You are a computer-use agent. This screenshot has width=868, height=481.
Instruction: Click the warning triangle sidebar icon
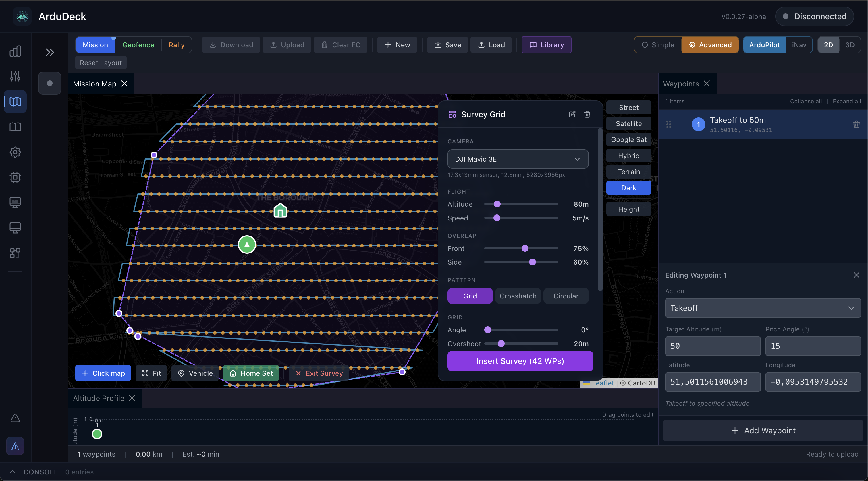pyautogui.click(x=15, y=418)
